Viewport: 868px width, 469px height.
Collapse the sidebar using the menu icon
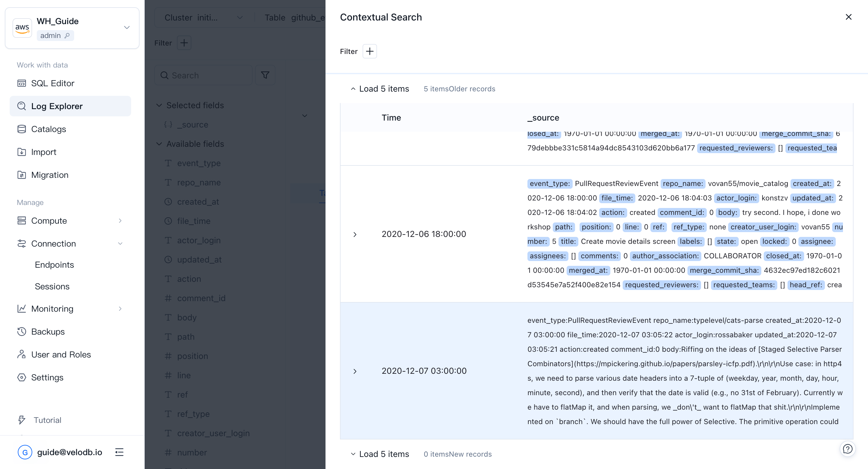pos(119,452)
